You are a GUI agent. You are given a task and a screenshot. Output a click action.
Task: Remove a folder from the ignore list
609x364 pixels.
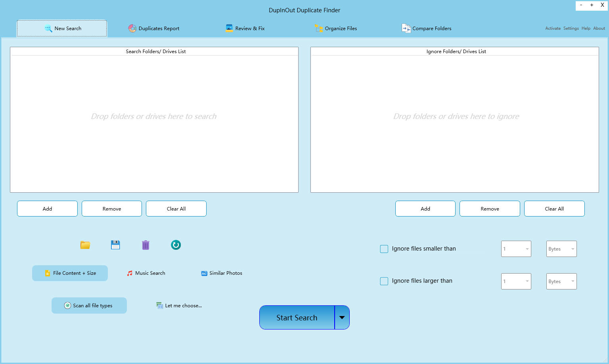pos(490,209)
